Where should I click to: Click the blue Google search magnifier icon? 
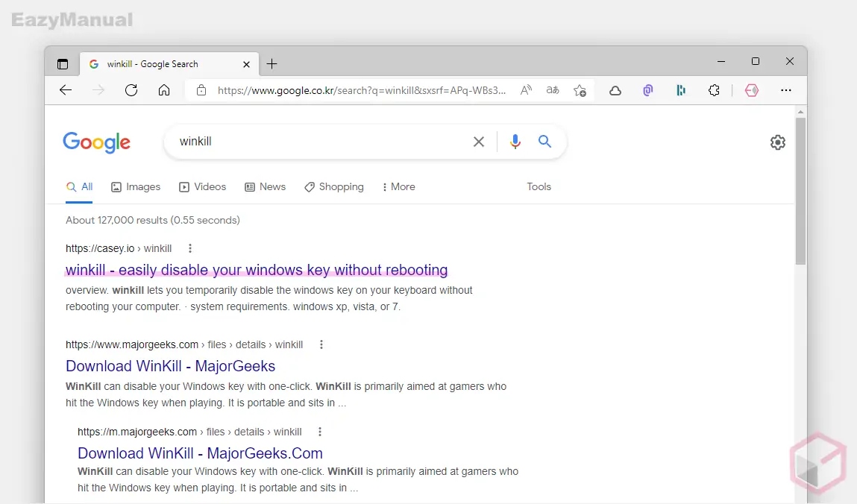click(x=545, y=142)
